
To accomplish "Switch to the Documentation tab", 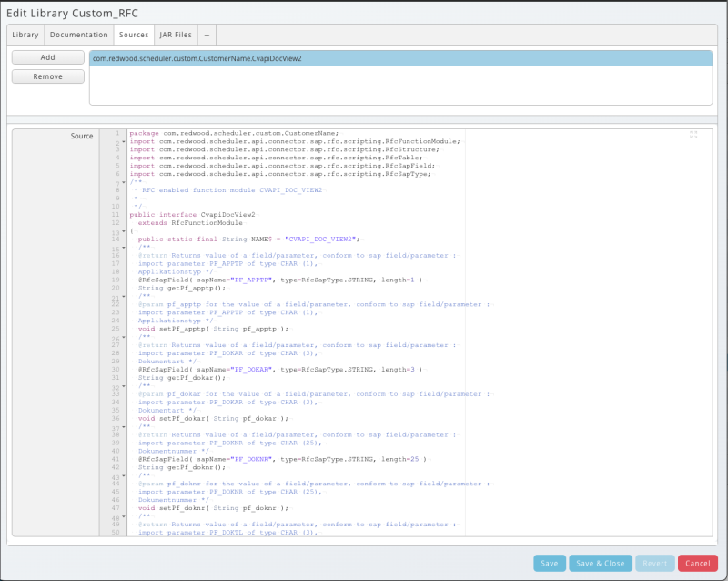I will click(x=79, y=35).
